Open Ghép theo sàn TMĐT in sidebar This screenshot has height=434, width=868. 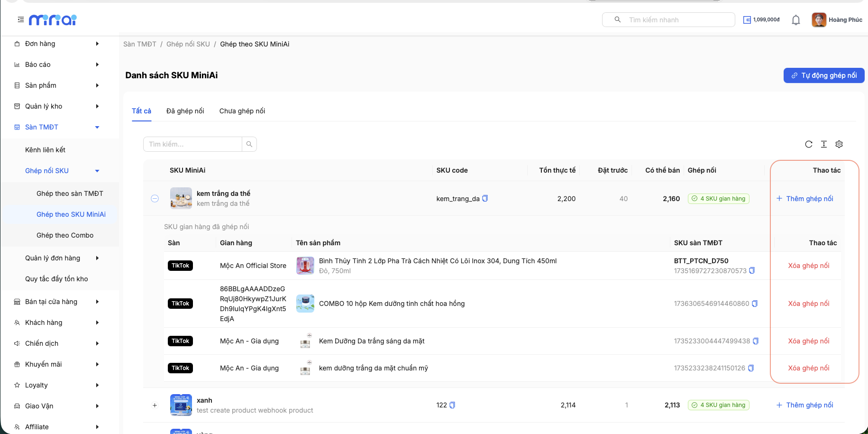70,194
